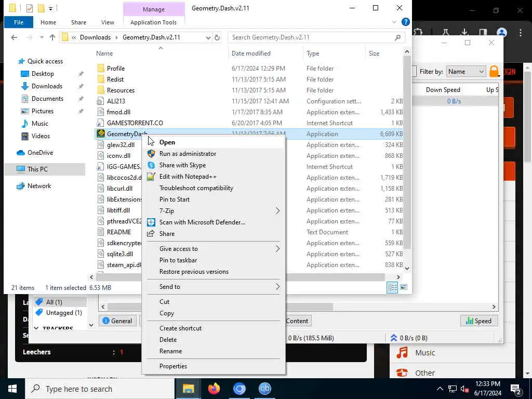
Task: Open Documents in the navigation pane
Action: click(x=47, y=99)
